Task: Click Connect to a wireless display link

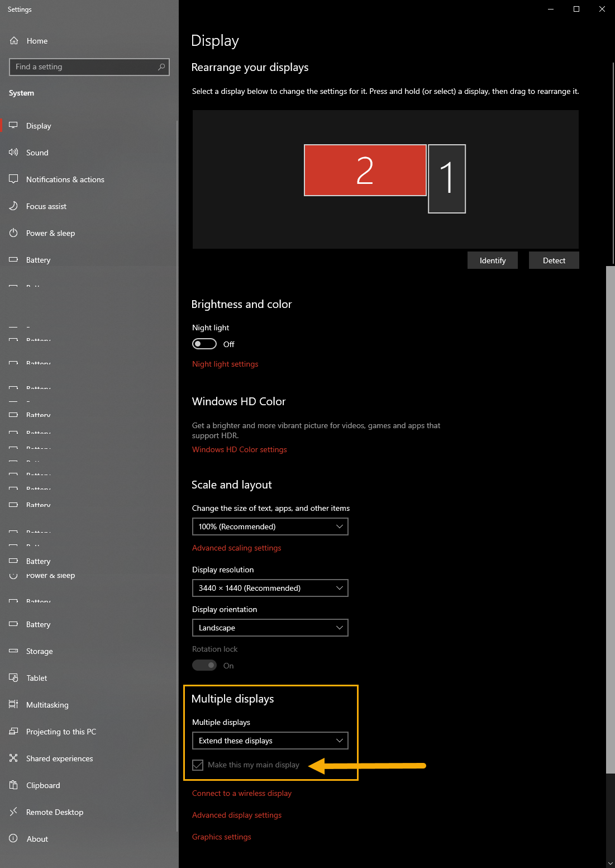Action: click(242, 793)
